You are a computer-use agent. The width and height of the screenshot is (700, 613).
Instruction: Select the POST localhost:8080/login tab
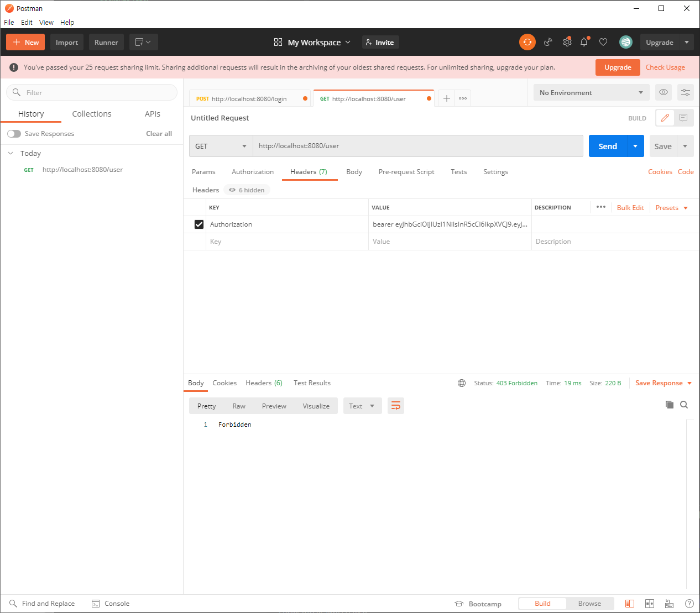coord(249,98)
